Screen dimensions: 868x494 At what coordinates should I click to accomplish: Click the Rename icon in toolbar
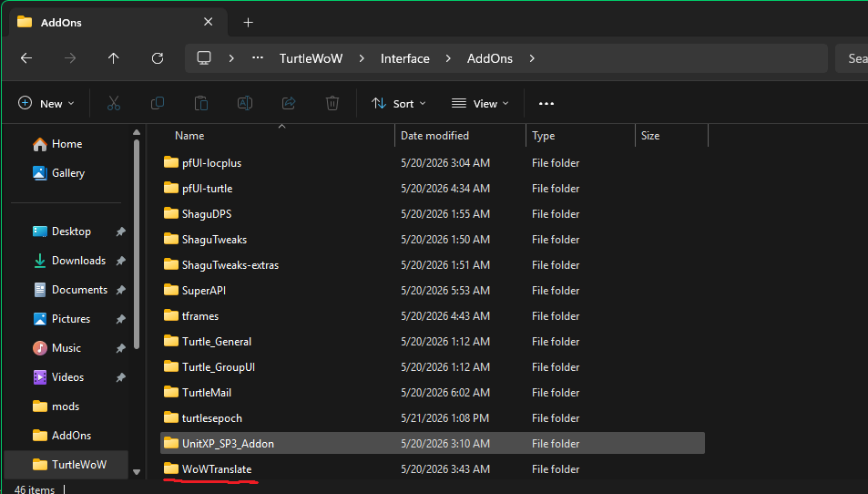[x=245, y=103]
